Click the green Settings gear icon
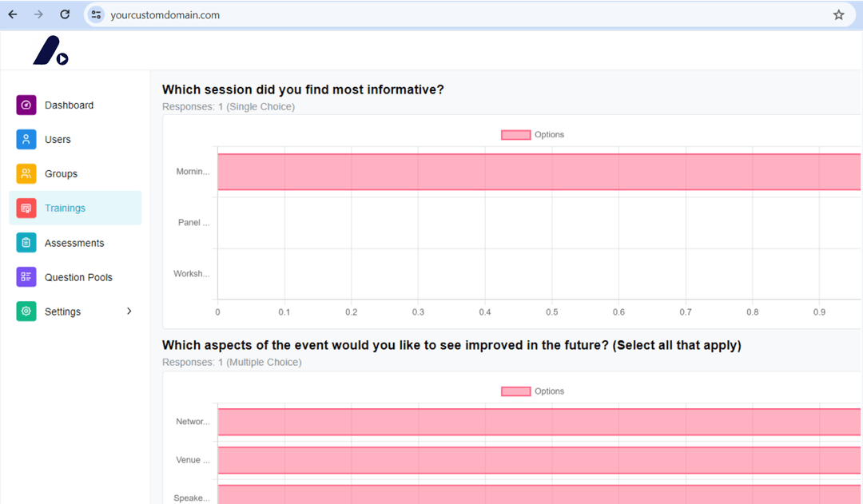This screenshot has height=504, width=863. pyautogui.click(x=26, y=312)
